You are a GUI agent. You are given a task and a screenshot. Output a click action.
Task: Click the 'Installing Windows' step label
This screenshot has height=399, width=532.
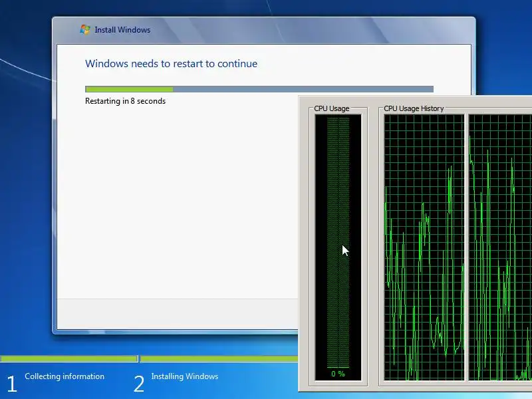[x=185, y=376]
